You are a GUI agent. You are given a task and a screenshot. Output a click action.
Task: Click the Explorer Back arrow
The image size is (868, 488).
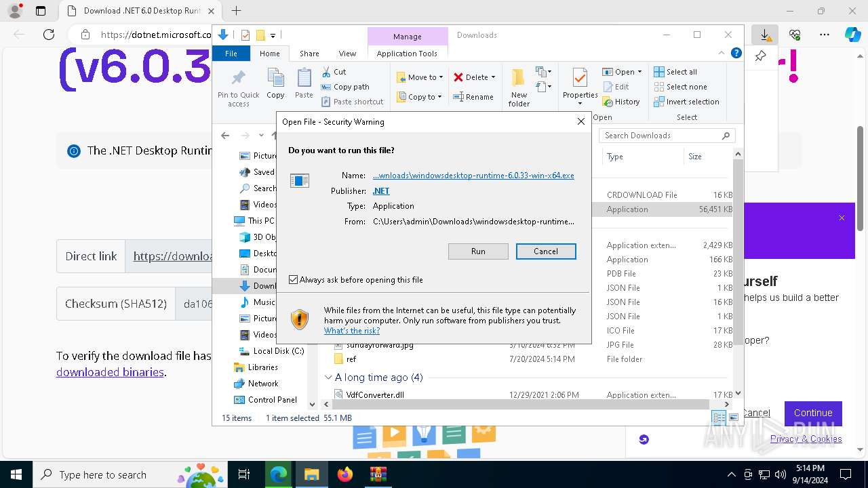tap(225, 136)
